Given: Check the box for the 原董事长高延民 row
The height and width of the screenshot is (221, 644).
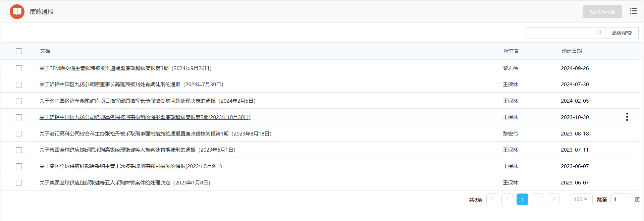Looking at the screenshot, I should [x=19, y=85].
